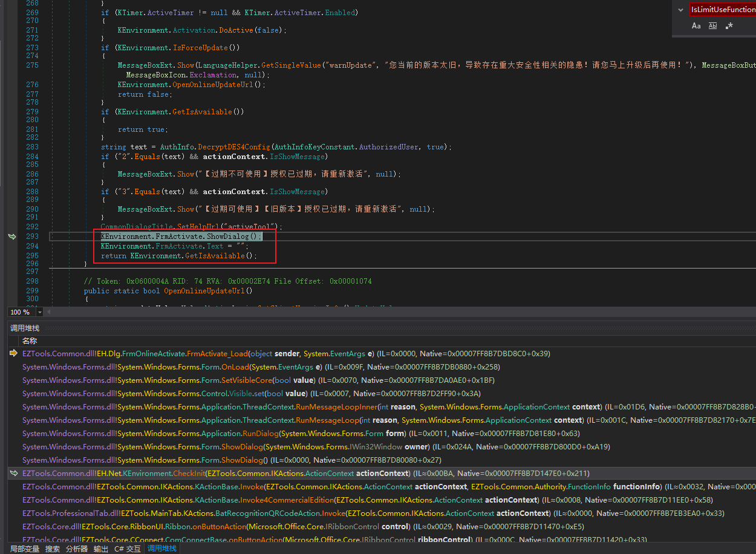Click the green arrow beside KEnvironment.CheckInit frame
Image resolution: width=756 pixels, height=554 pixels.
[x=13, y=473]
